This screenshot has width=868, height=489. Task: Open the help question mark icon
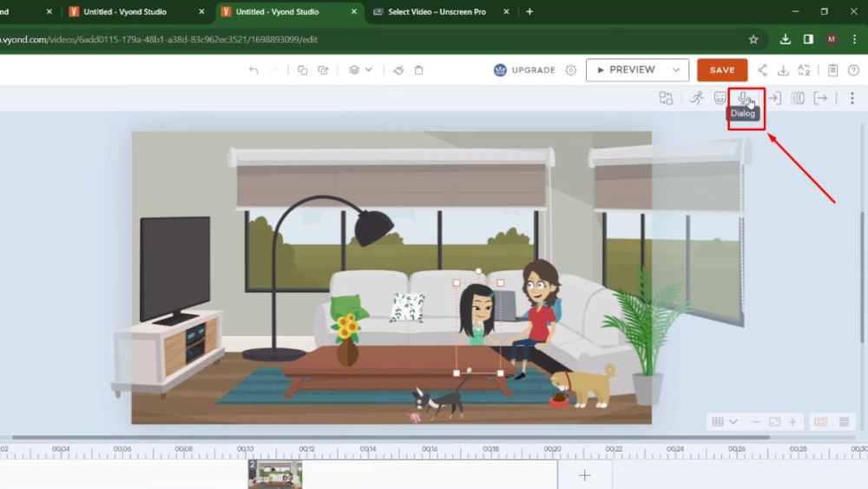(853, 70)
